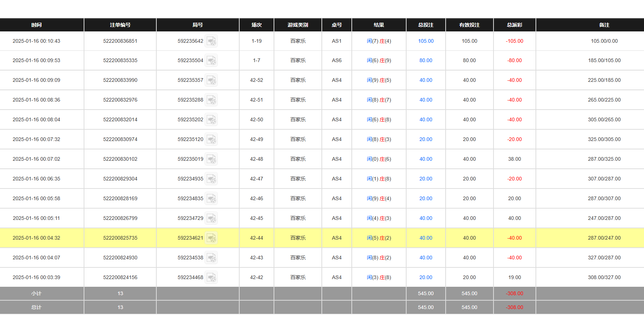Screen dimensions: 644x320
Task: Select order number 522200825735 in highlighted row
Action: pyautogui.click(x=120, y=238)
